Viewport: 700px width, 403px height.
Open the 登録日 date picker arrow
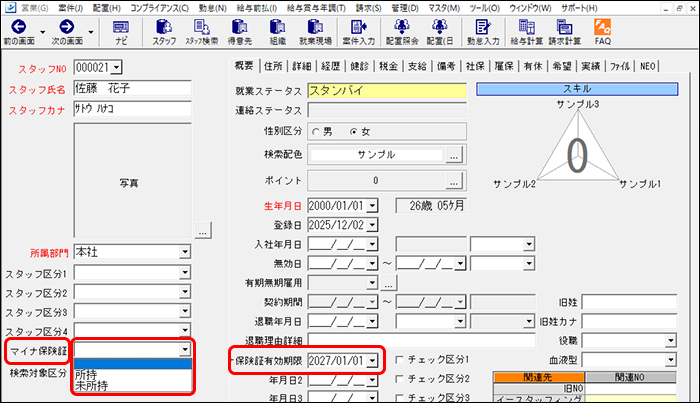[x=372, y=225]
